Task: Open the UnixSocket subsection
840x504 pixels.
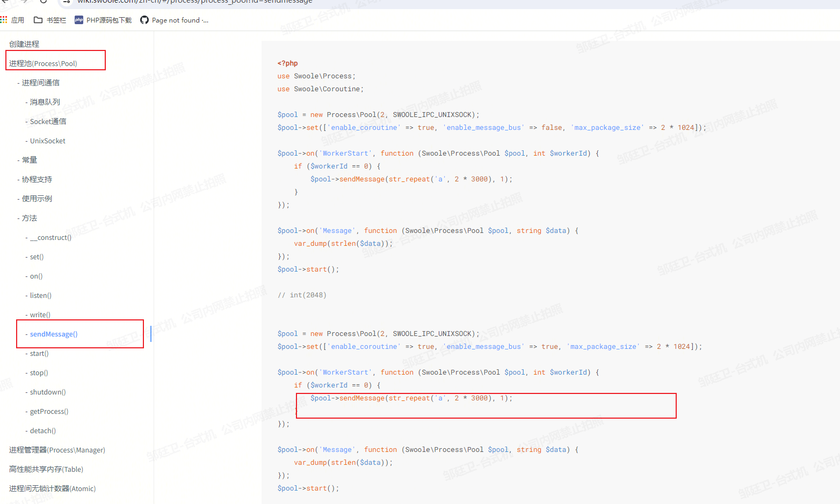Action: pyautogui.click(x=47, y=141)
